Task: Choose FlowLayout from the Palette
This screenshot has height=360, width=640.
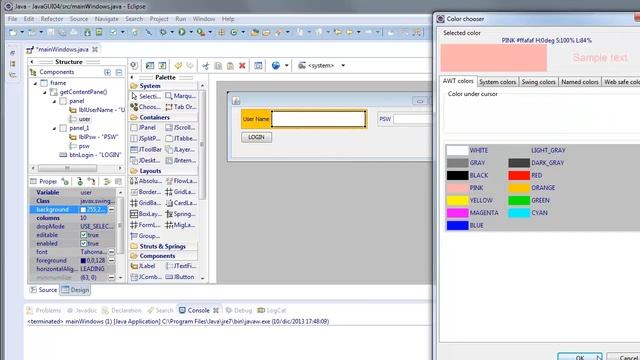Action: click(x=181, y=181)
